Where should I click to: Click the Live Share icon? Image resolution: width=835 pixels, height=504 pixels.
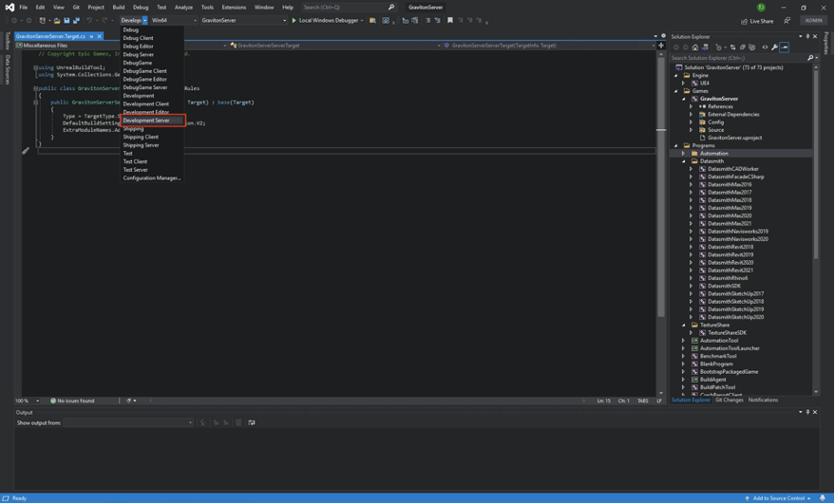click(744, 21)
